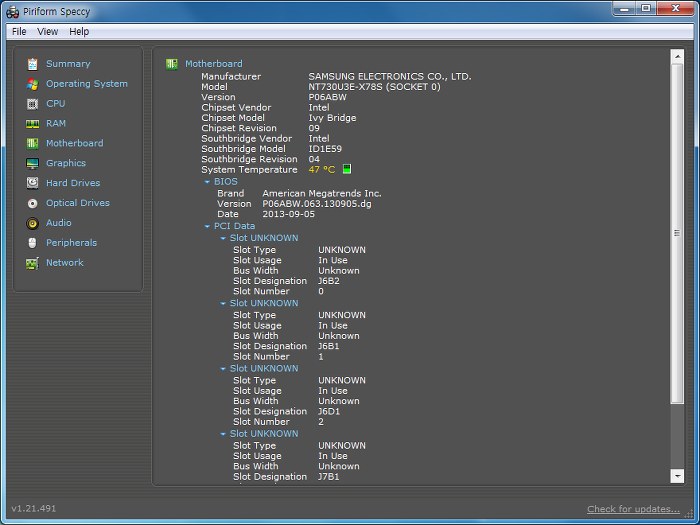Image resolution: width=700 pixels, height=525 pixels.
Task: Maximize the Speccy window
Action: pos(646,8)
